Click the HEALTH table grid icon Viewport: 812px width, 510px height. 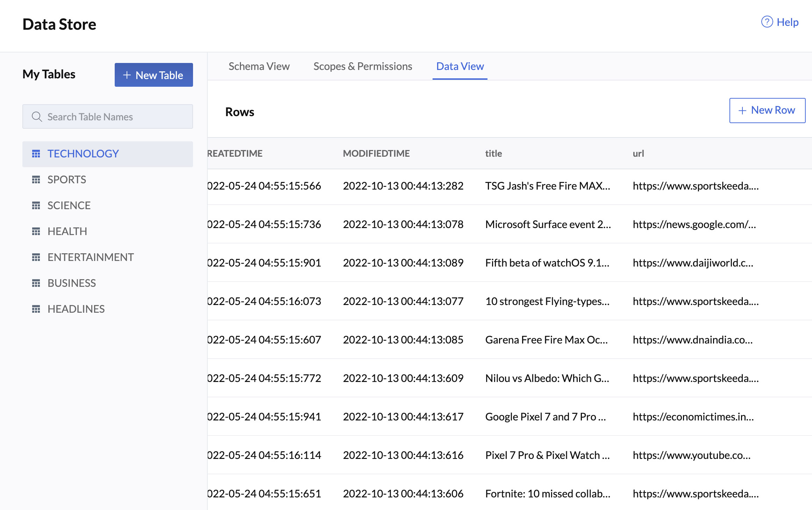[x=36, y=231]
